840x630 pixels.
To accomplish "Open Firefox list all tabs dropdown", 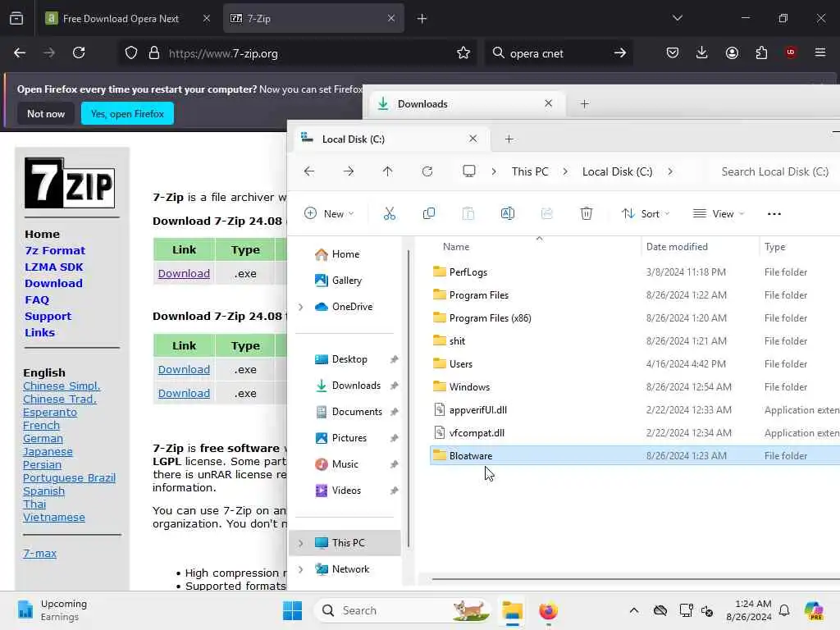I will pos(677,18).
